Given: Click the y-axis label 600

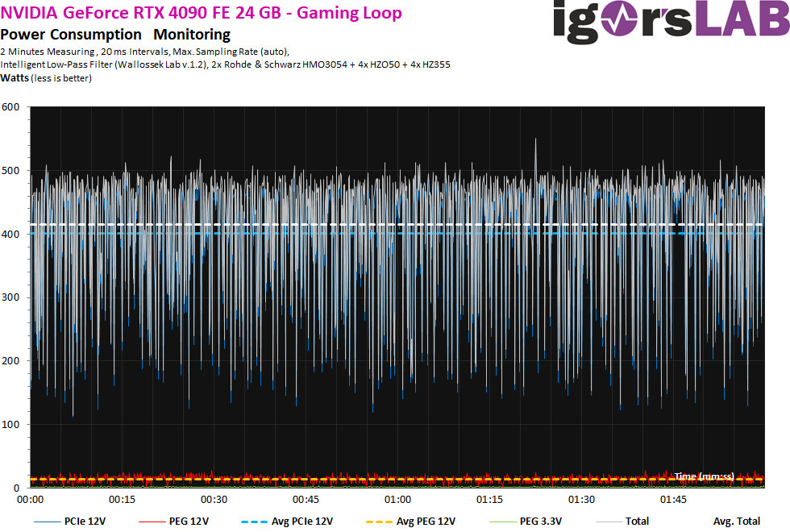Looking at the screenshot, I should (10, 106).
